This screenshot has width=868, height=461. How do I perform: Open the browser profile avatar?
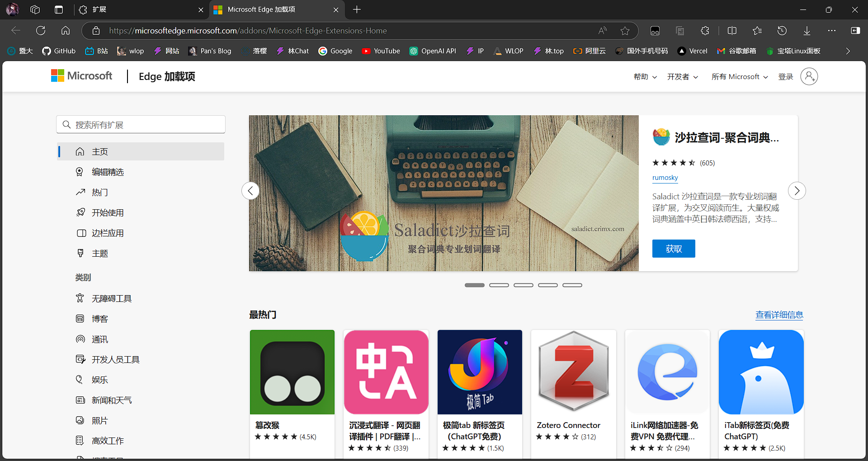(x=13, y=9)
